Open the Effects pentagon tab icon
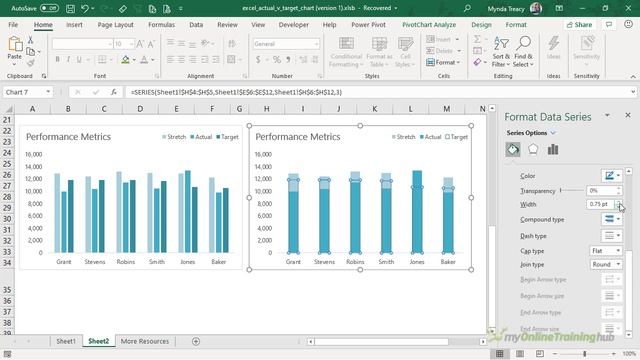640x360 pixels. pyautogui.click(x=533, y=149)
